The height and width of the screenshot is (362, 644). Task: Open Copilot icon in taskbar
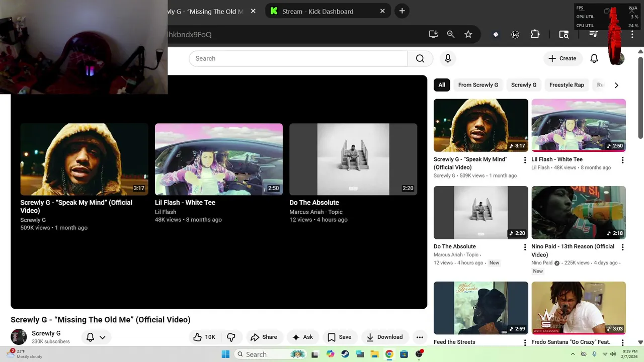tap(330, 354)
